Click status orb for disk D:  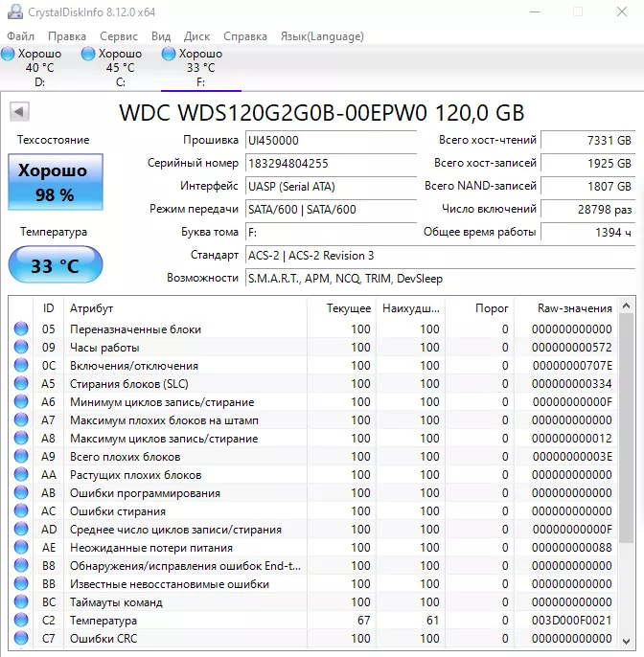(9, 55)
